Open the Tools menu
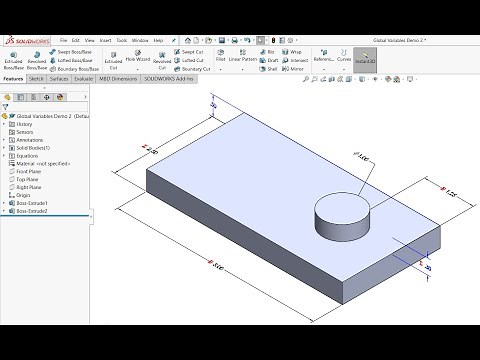Screen dimensions: 480x360 point(121,40)
